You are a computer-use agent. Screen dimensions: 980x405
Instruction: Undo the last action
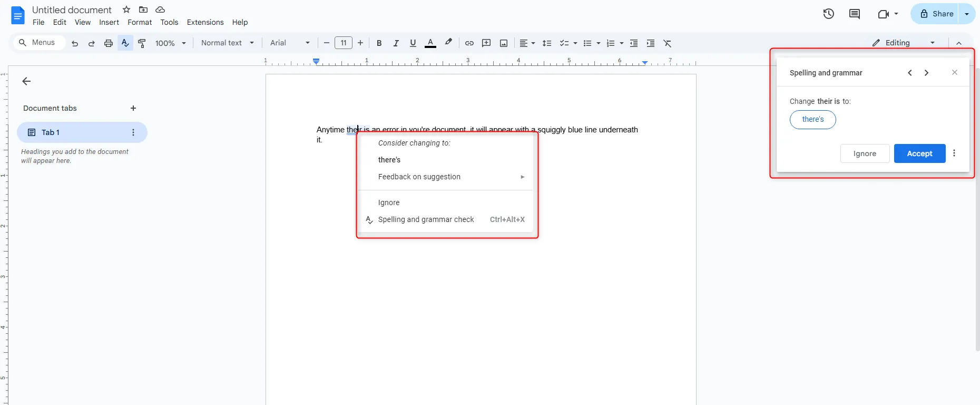75,43
